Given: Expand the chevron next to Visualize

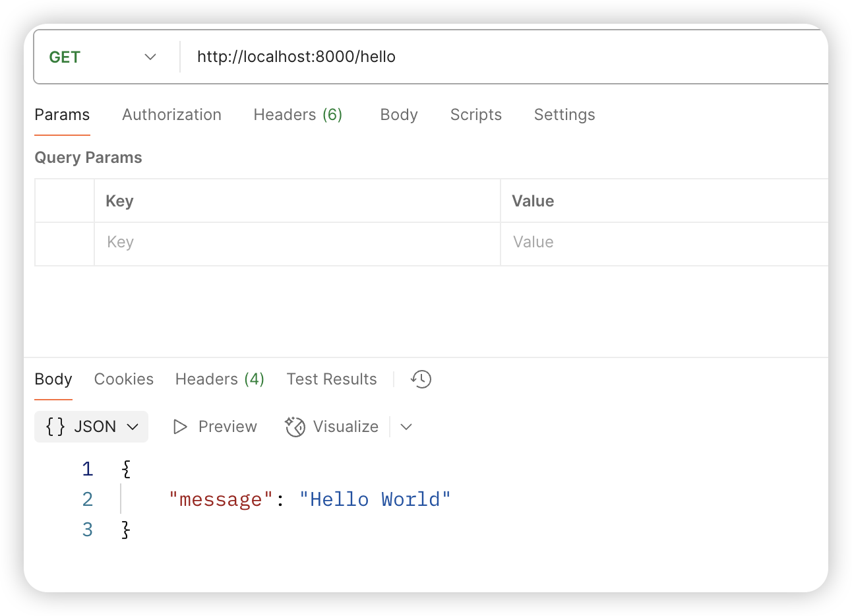Looking at the screenshot, I should [x=406, y=427].
